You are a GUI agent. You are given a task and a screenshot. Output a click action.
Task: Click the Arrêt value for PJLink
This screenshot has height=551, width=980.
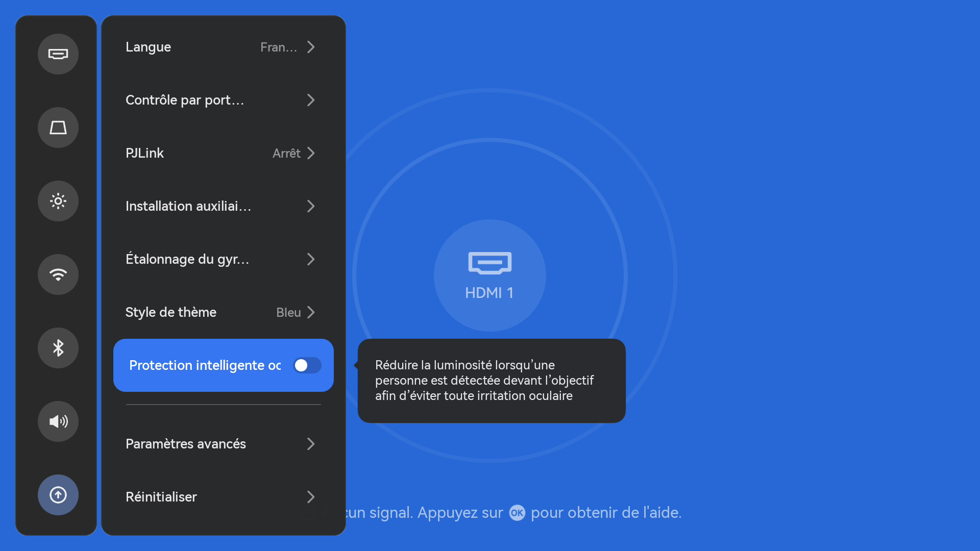coord(286,153)
